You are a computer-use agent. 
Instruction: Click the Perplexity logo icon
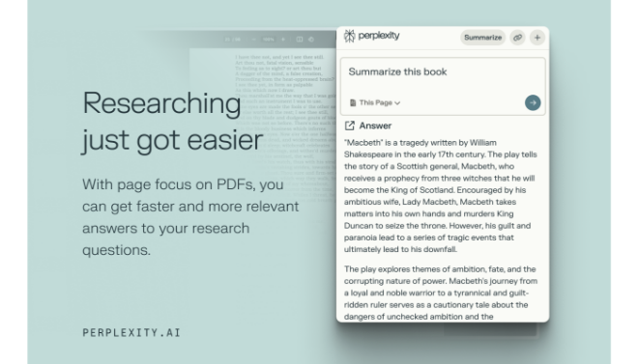pos(349,36)
